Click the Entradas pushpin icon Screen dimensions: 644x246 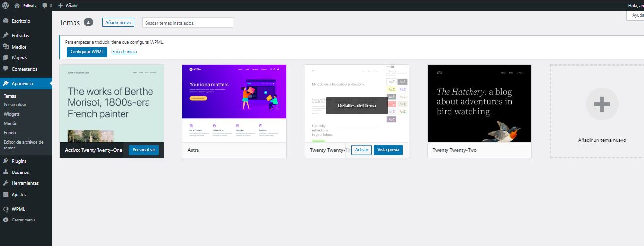[x=5, y=36]
